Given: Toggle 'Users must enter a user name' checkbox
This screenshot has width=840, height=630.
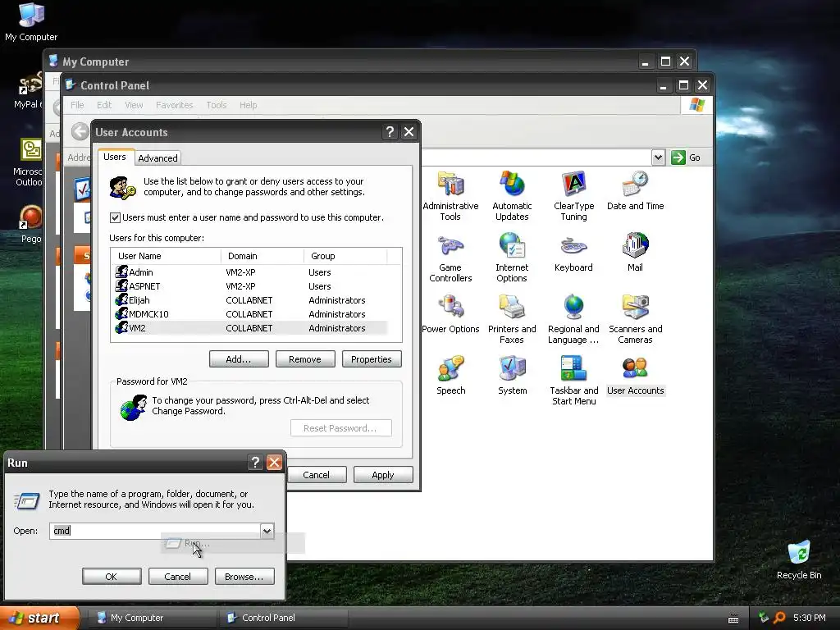Looking at the screenshot, I should (x=115, y=217).
